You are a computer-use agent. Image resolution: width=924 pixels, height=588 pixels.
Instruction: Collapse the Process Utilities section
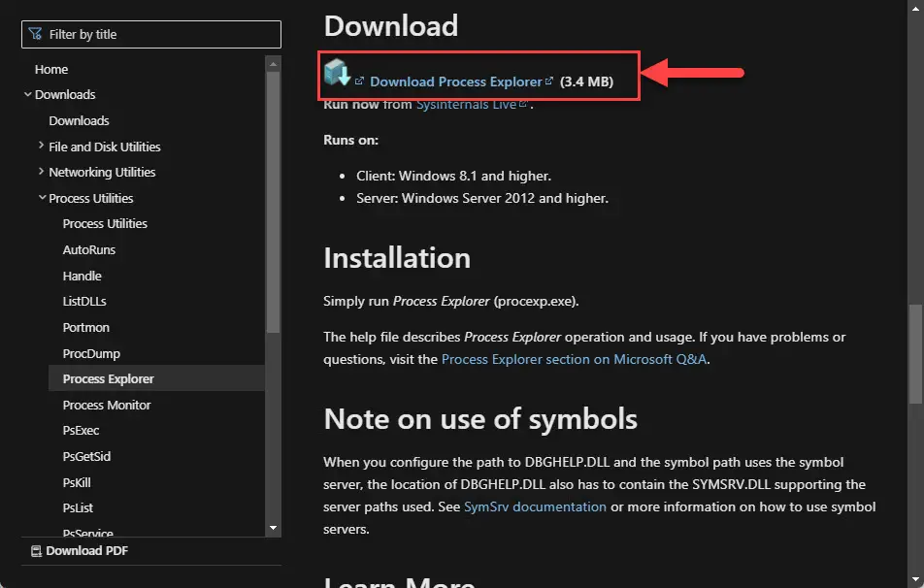point(42,198)
